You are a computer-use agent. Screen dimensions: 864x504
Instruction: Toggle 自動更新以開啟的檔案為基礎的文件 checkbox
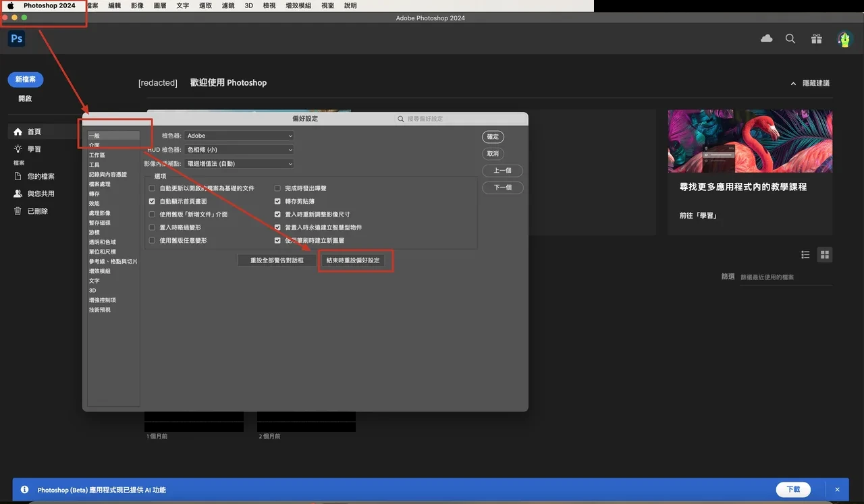pos(153,188)
